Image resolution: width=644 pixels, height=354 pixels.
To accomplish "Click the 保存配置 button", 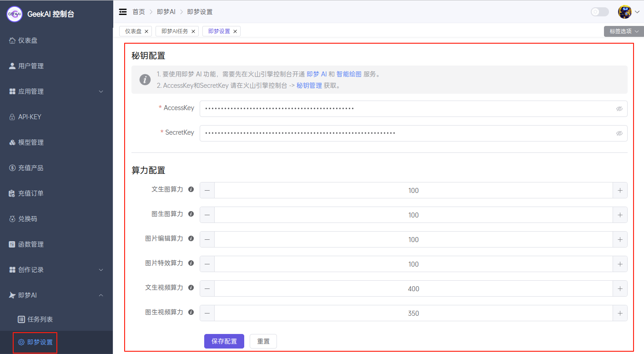I will pos(224,341).
